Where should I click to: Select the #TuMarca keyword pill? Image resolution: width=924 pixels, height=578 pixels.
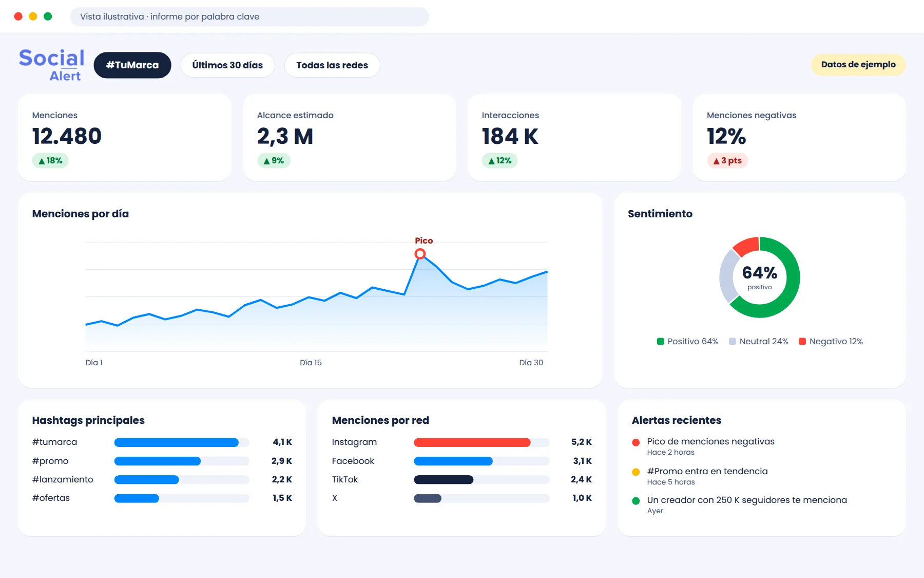[x=132, y=65]
